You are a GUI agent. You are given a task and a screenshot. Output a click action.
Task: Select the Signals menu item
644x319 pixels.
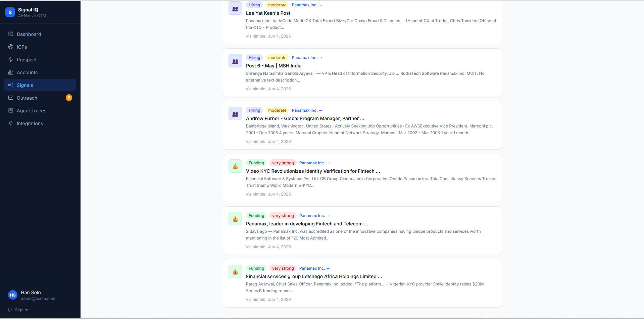(40, 85)
